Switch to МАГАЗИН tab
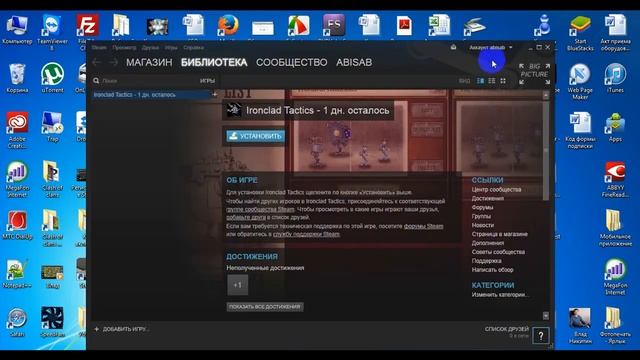Image resolution: width=640 pixels, height=360 pixels. (x=149, y=62)
